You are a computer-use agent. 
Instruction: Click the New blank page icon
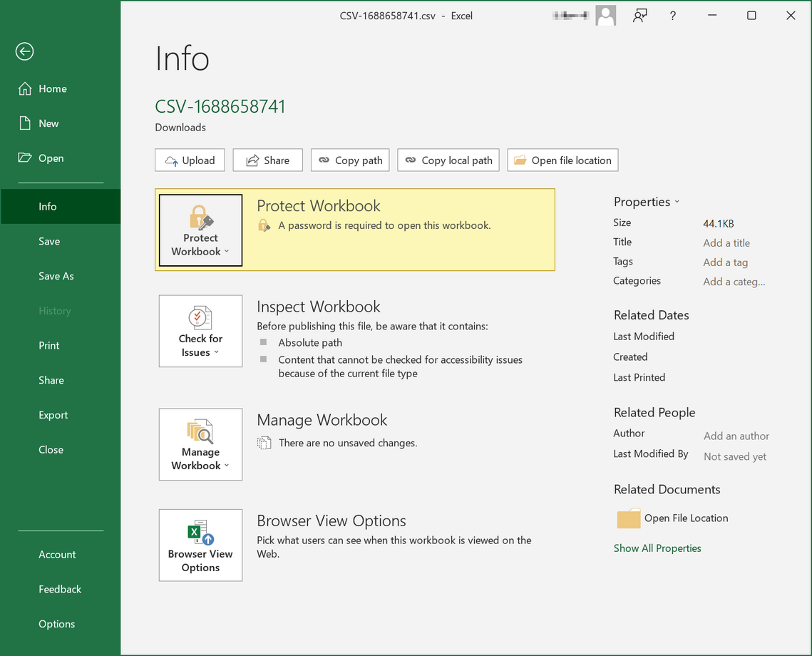pos(25,123)
